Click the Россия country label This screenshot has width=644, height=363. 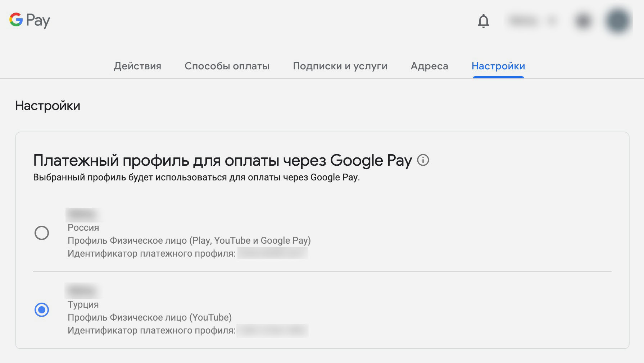pos(83,228)
